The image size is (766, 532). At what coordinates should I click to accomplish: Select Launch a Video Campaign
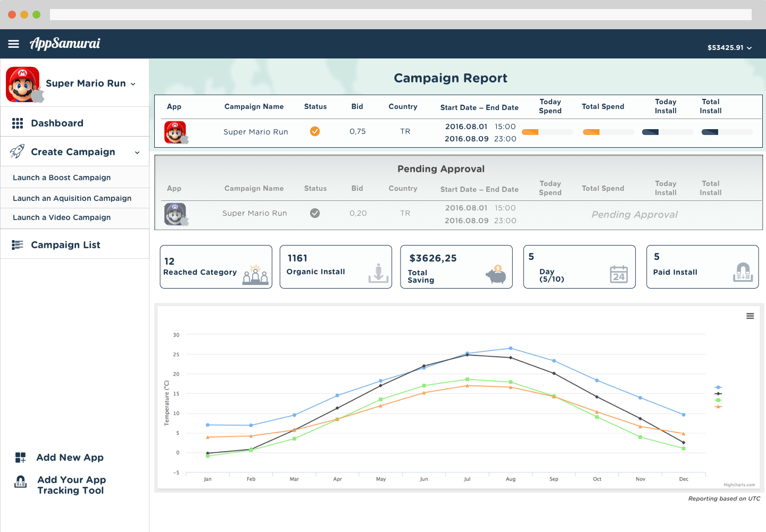click(x=62, y=217)
